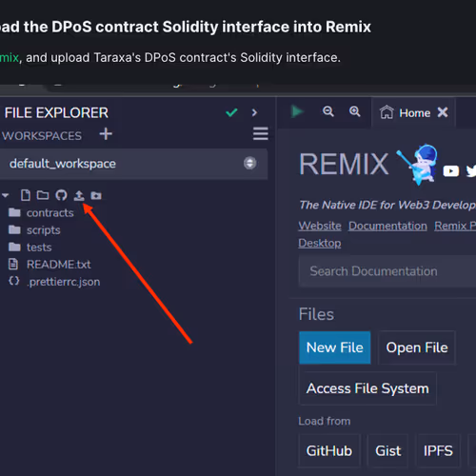The height and width of the screenshot is (476, 476).
Task: Run script with the green play icon
Action: tap(297, 111)
